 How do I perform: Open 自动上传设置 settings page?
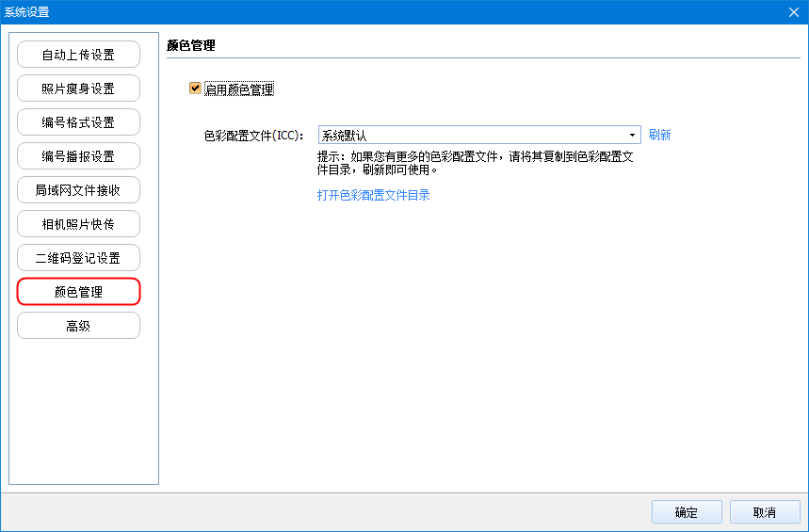(78, 55)
